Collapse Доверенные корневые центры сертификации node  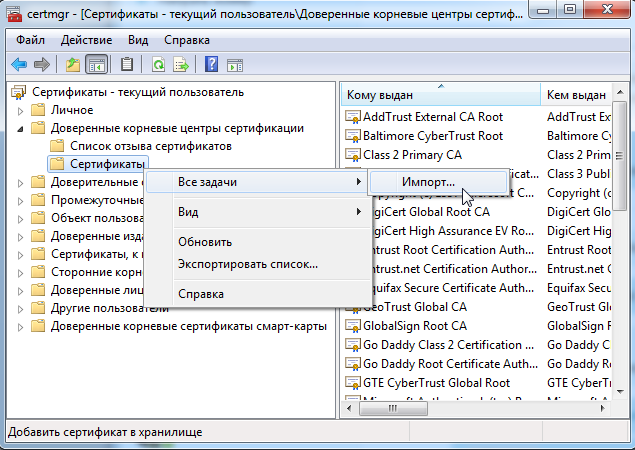click(20, 129)
